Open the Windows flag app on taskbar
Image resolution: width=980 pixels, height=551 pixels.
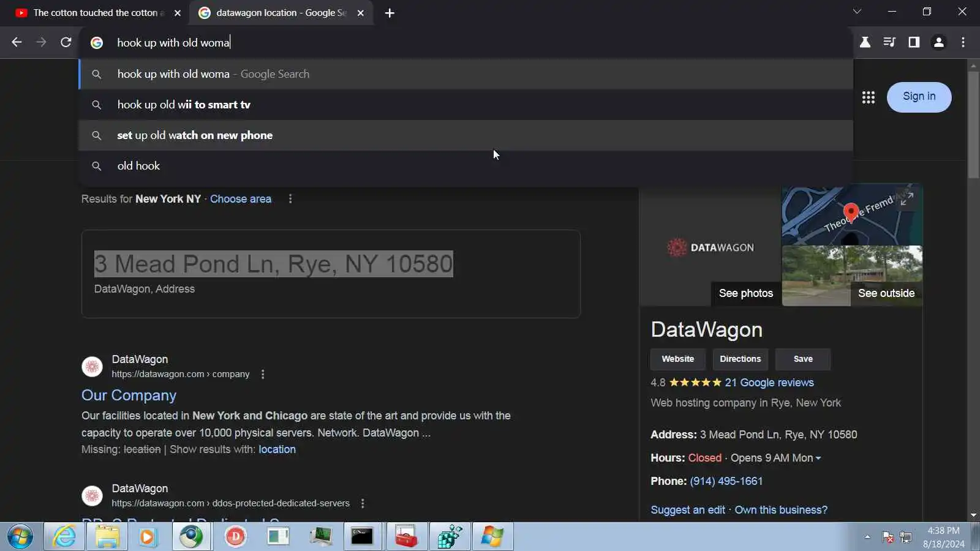[492, 537]
